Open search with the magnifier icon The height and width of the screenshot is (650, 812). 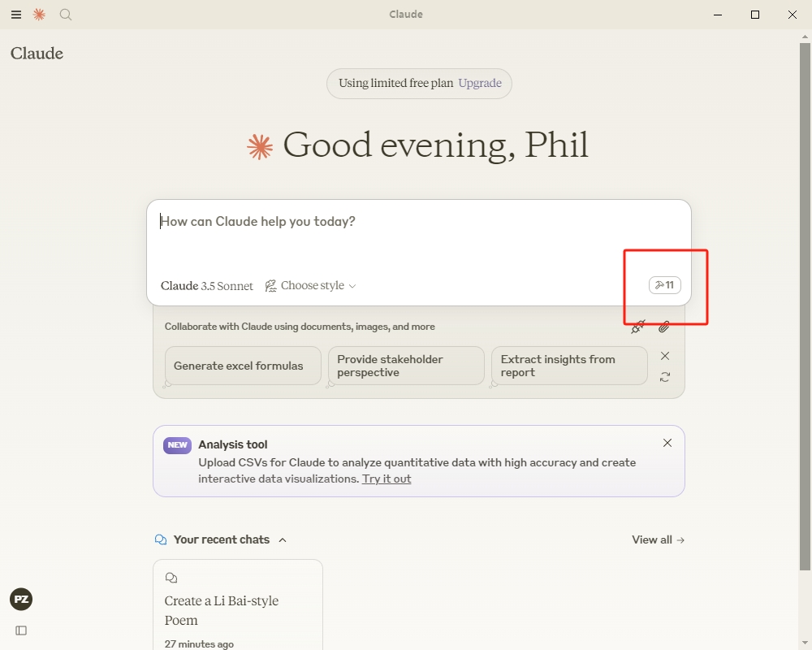click(x=66, y=15)
